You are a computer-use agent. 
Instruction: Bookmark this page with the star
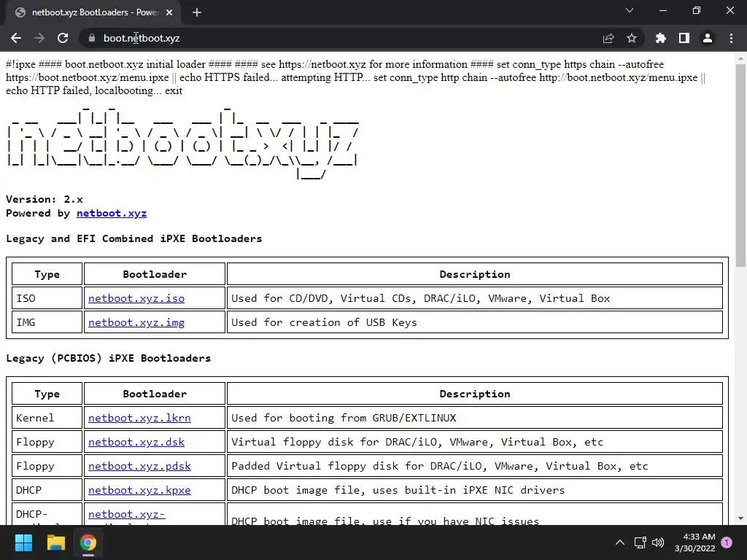(632, 38)
